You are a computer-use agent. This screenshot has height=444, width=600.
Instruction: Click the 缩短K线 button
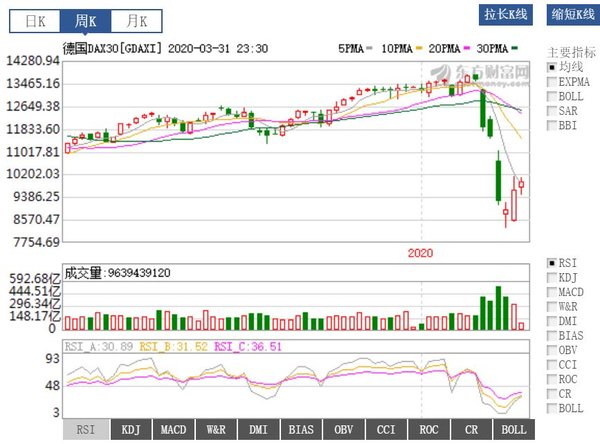(x=573, y=15)
